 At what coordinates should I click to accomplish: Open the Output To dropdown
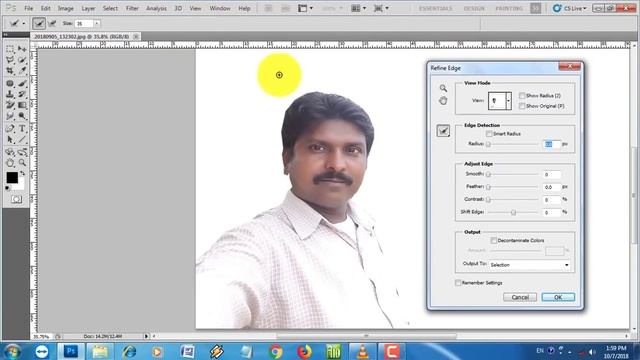(x=529, y=265)
